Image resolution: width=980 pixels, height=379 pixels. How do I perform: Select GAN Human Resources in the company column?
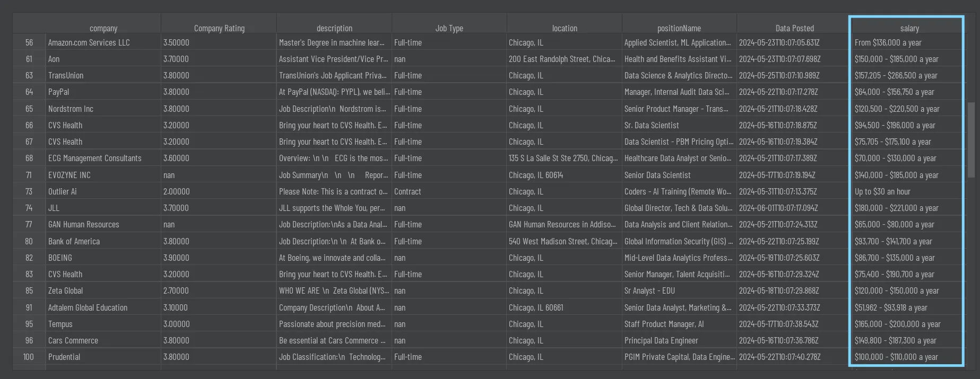click(x=103, y=224)
